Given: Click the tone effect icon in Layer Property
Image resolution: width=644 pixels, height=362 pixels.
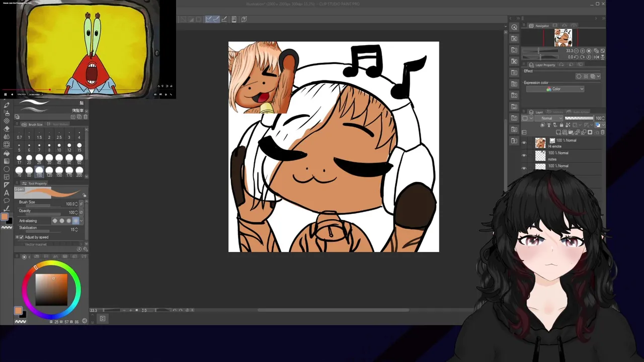Looking at the screenshot, I should pyautogui.click(x=586, y=76).
